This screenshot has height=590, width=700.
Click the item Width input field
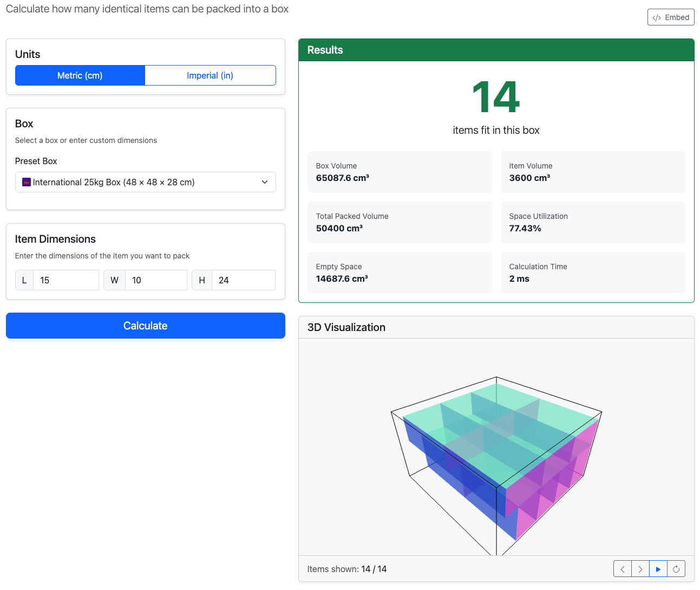click(155, 280)
